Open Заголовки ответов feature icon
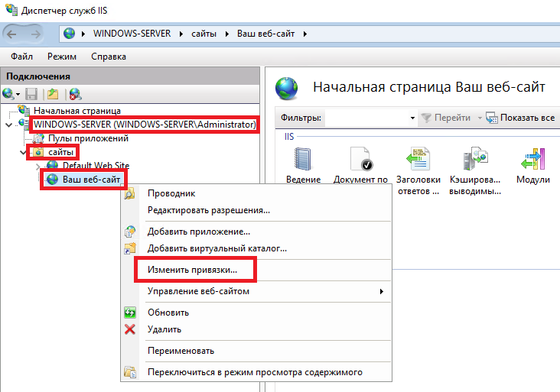560x392 pixels. [418, 159]
